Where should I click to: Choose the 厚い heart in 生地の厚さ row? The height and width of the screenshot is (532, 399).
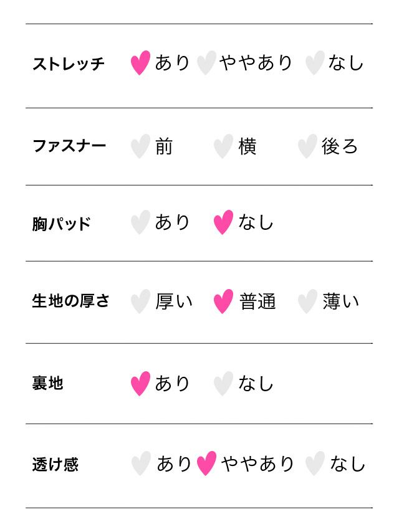pyautogui.click(x=140, y=302)
